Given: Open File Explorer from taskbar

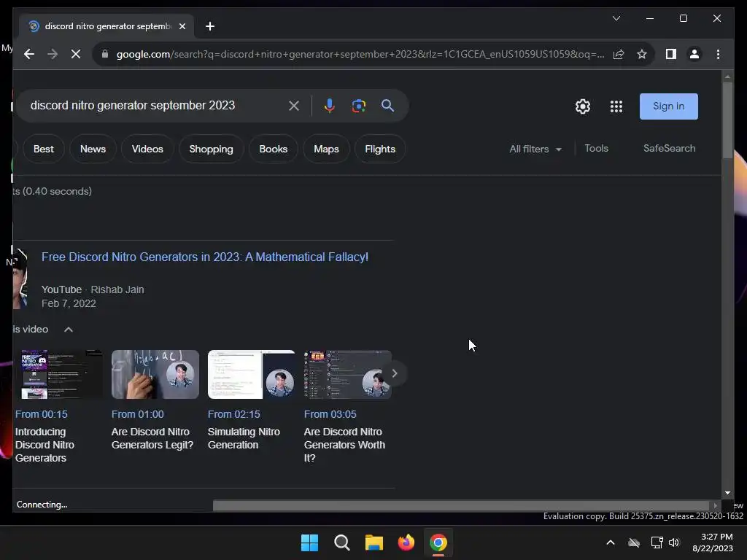Looking at the screenshot, I should (x=374, y=542).
